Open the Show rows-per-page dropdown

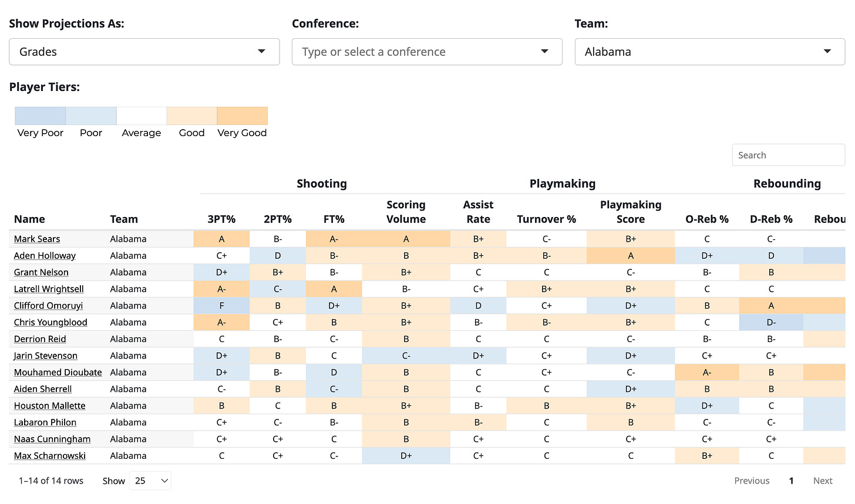tap(150, 481)
